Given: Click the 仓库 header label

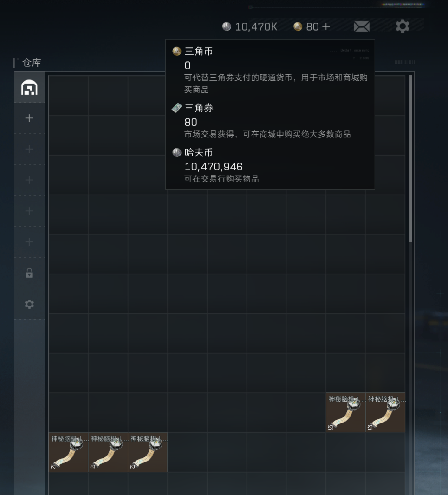Looking at the screenshot, I should (x=32, y=63).
